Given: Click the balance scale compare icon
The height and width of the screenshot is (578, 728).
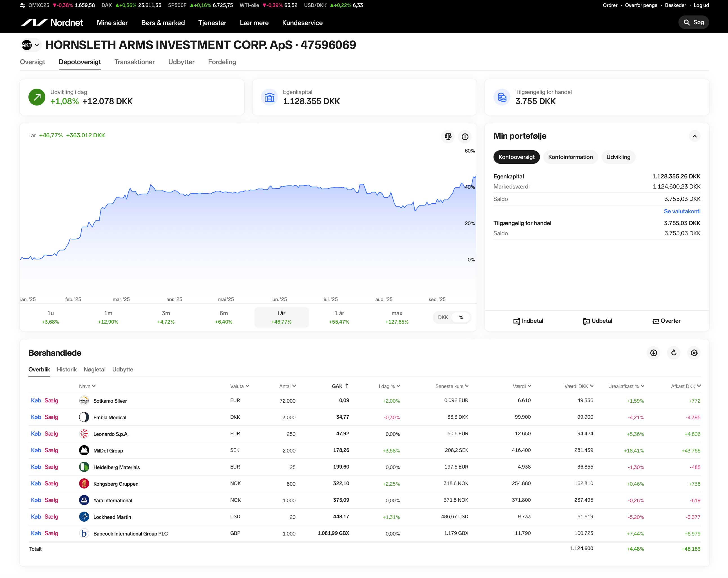Looking at the screenshot, I should [x=448, y=136].
